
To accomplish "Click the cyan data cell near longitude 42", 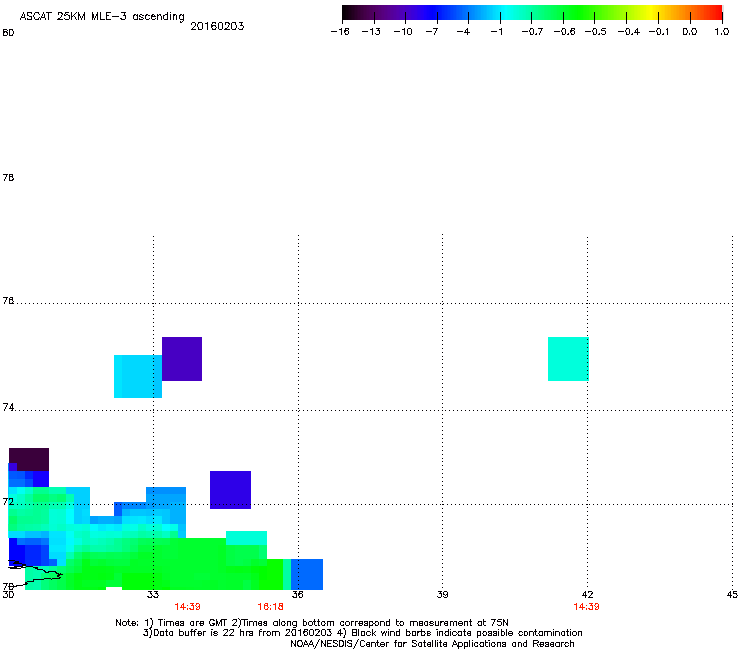I will point(568,359).
